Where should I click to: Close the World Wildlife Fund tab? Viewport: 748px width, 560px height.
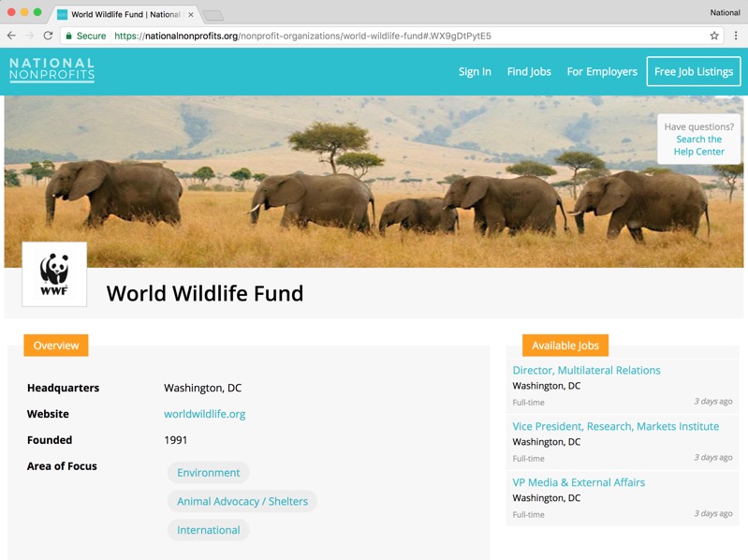(x=191, y=14)
